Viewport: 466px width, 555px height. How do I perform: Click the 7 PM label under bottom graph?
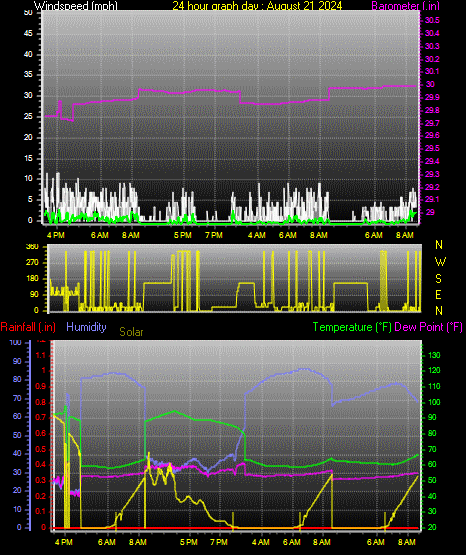point(219,542)
